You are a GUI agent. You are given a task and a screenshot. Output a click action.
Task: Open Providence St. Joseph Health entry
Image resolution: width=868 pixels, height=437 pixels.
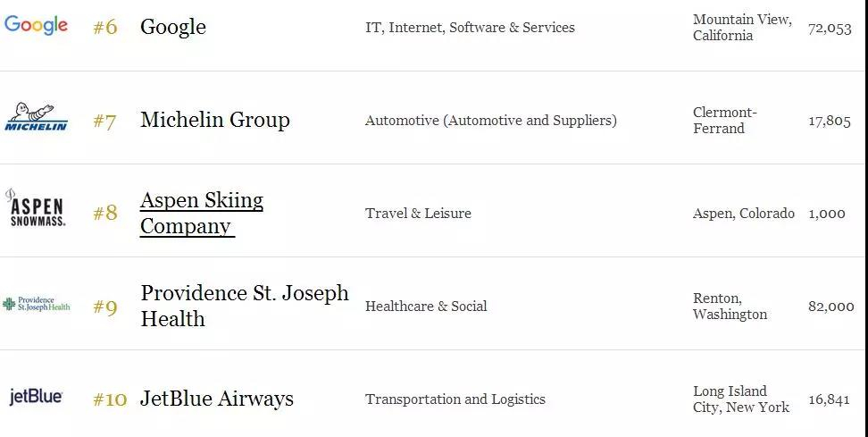245,305
